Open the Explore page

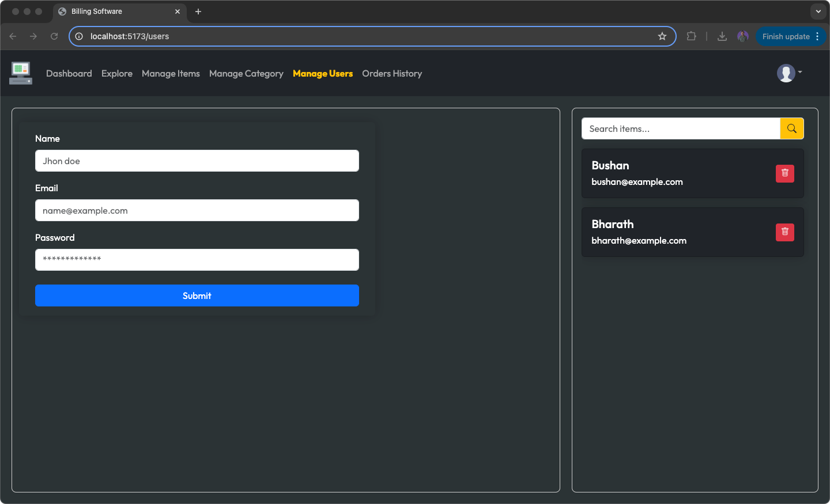tap(117, 74)
